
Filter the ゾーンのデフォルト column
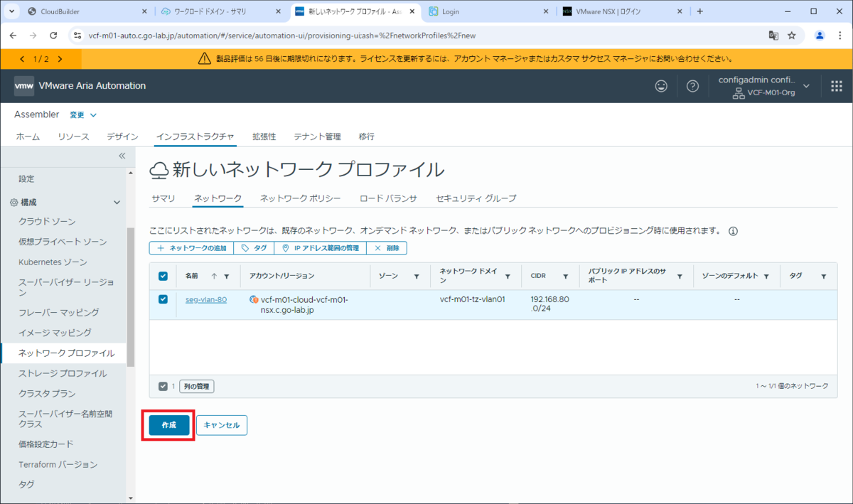[766, 277]
